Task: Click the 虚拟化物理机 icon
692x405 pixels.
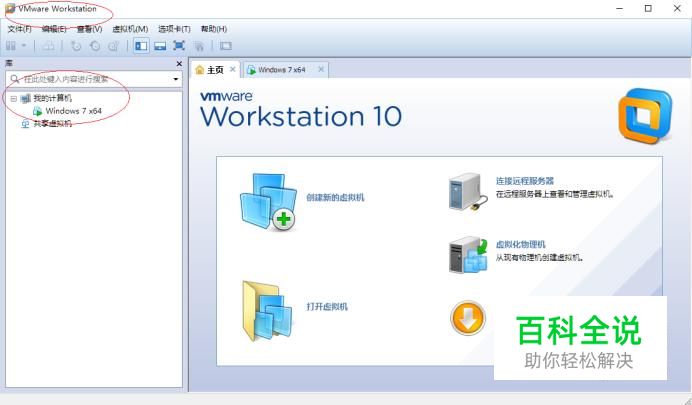Action: [468, 255]
